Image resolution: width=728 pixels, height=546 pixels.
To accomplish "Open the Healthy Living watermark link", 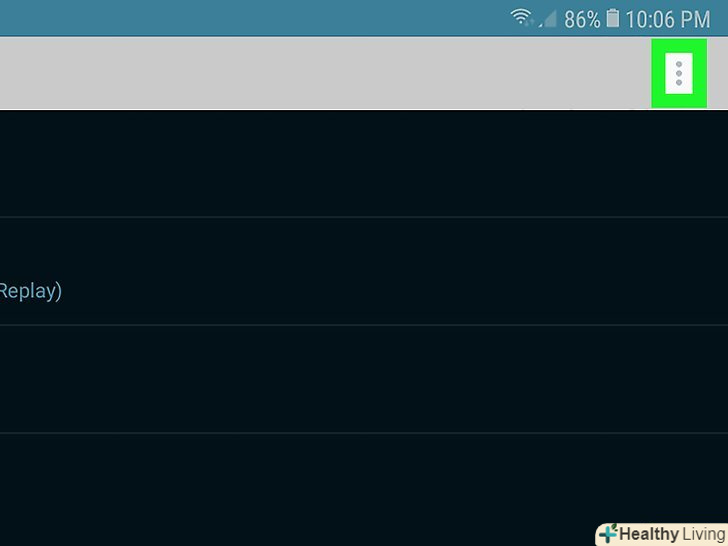I will pyautogui.click(x=662, y=534).
